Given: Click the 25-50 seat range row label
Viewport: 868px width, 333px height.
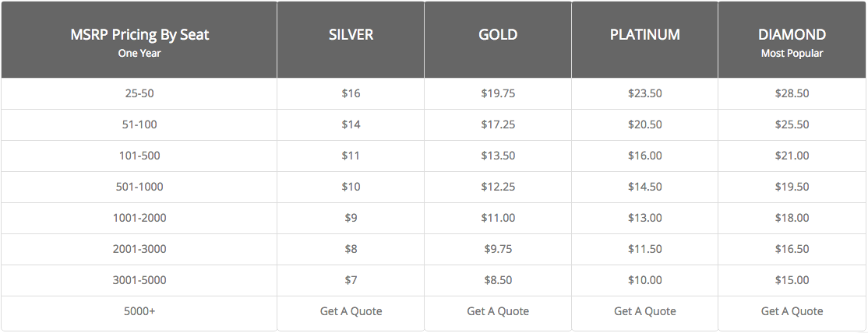Looking at the screenshot, I should [139, 93].
